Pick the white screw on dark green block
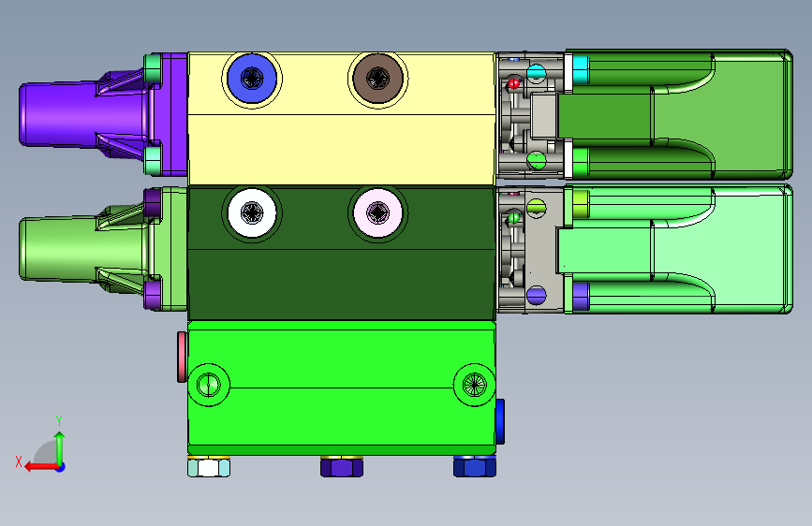The image size is (812, 526). point(252,212)
